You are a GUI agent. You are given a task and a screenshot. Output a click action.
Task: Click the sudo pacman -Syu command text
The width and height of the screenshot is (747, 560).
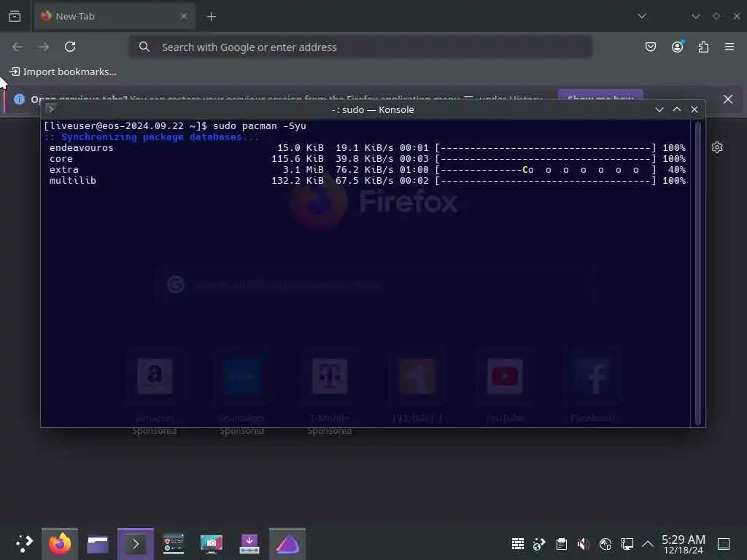[x=260, y=126]
